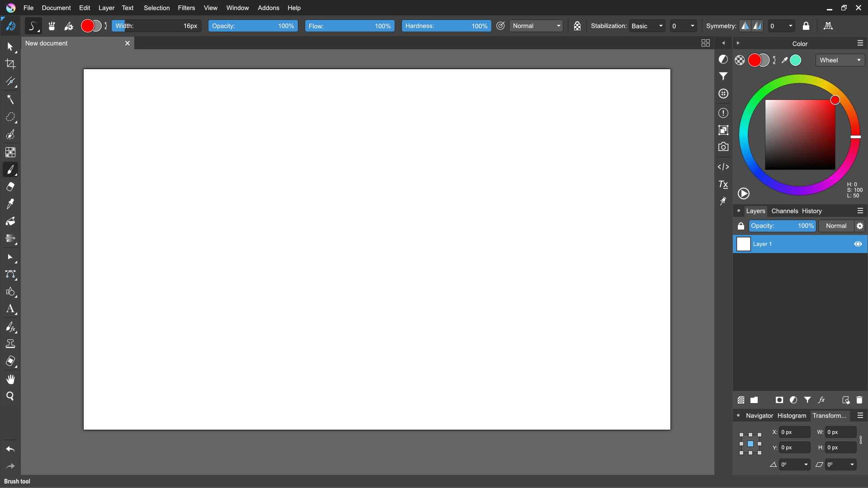Choose the Text tool
The image size is (868, 488).
tap(10, 309)
